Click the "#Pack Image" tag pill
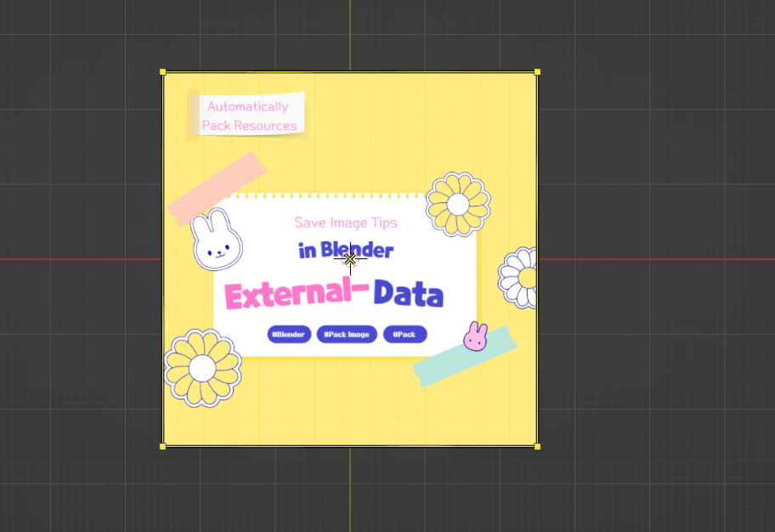 (347, 334)
